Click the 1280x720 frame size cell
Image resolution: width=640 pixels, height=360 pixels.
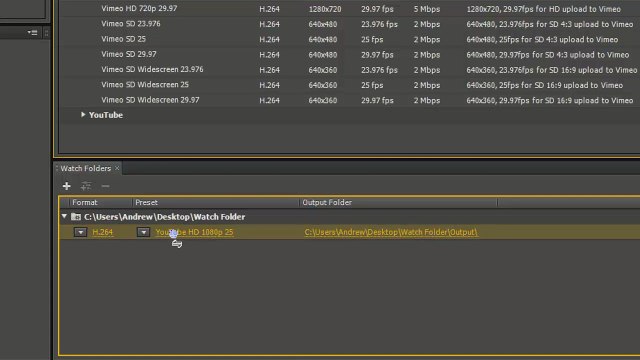click(325, 9)
